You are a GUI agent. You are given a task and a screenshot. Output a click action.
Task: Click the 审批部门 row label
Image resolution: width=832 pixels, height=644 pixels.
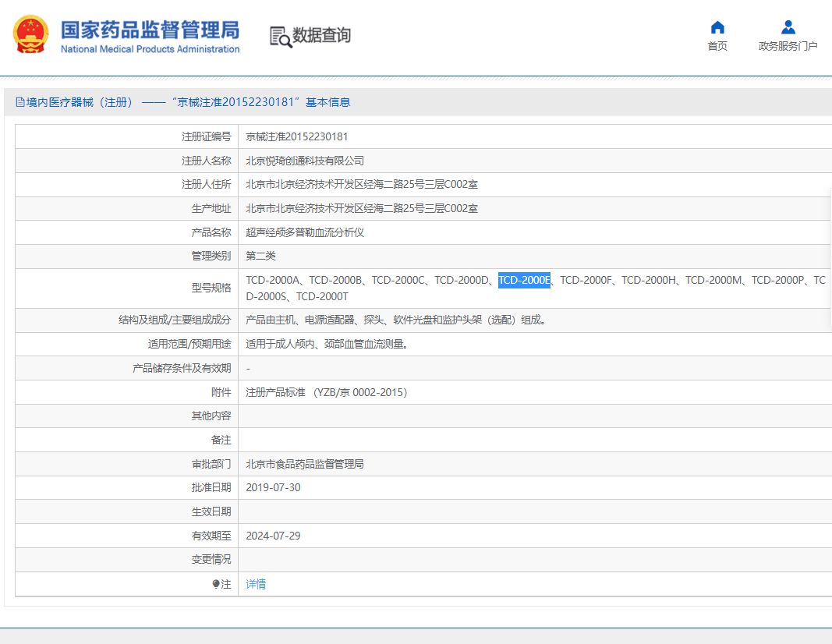point(211,464)
